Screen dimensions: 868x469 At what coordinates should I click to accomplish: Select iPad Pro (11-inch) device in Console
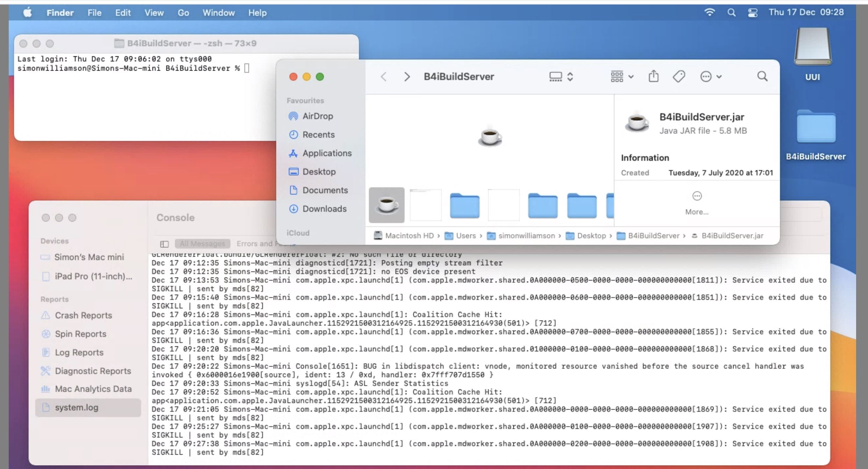(x=93, y=276)
